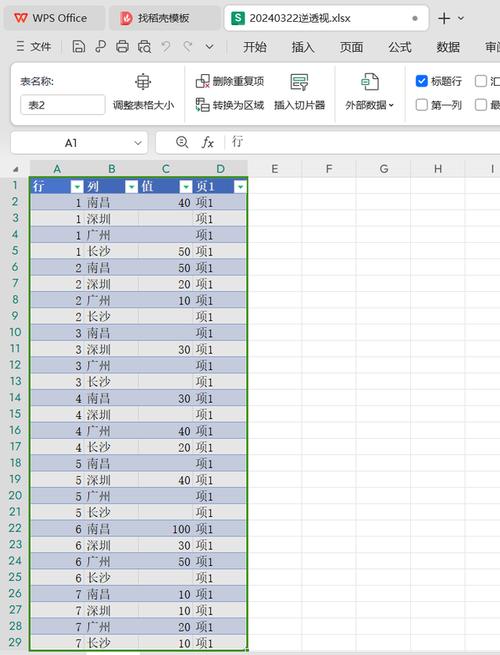
Task: Expand the A1 name box dropdown
Action: click(138, 143)
